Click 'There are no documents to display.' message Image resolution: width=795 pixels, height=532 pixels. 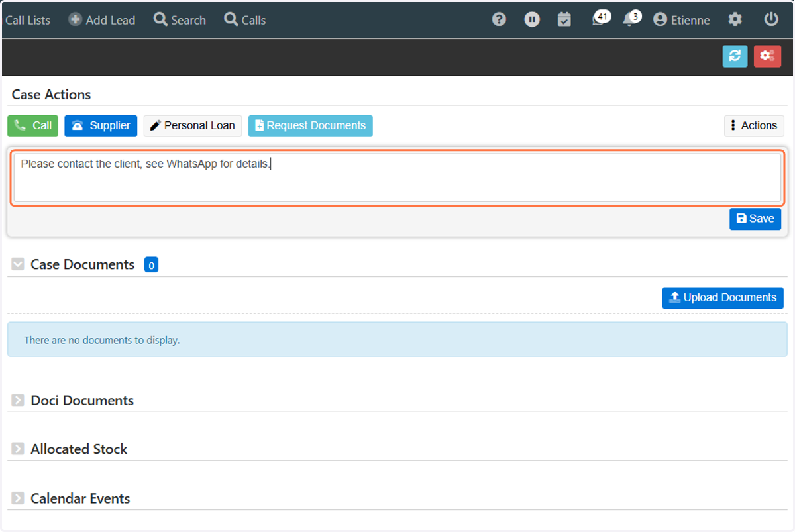[102, 340]
